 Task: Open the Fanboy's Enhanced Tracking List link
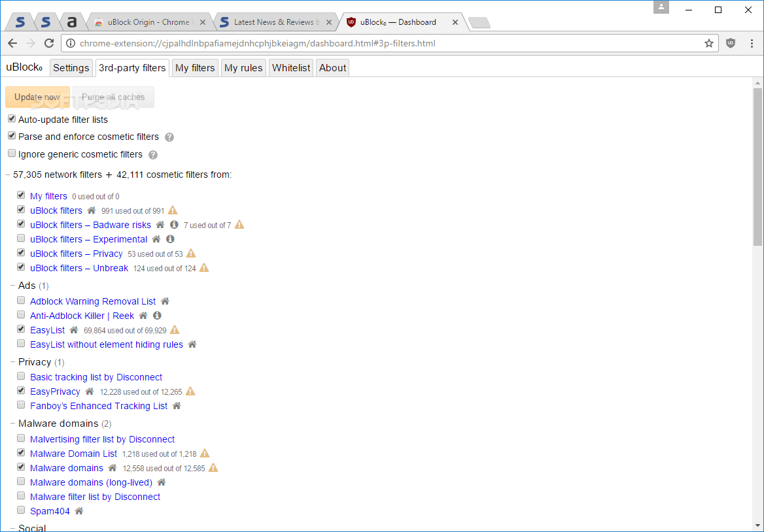pyautogui.click(x=99, y=405)
